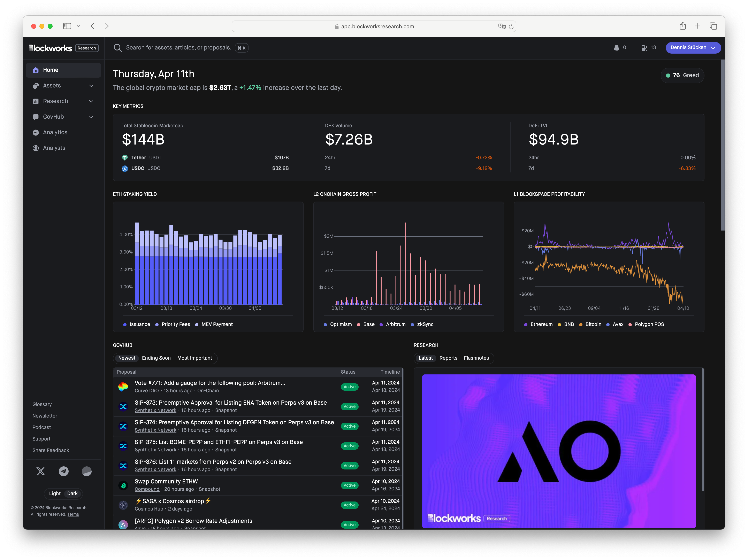
Task: Click the Blockworks Research logo
Action: (x=63, y=48)
